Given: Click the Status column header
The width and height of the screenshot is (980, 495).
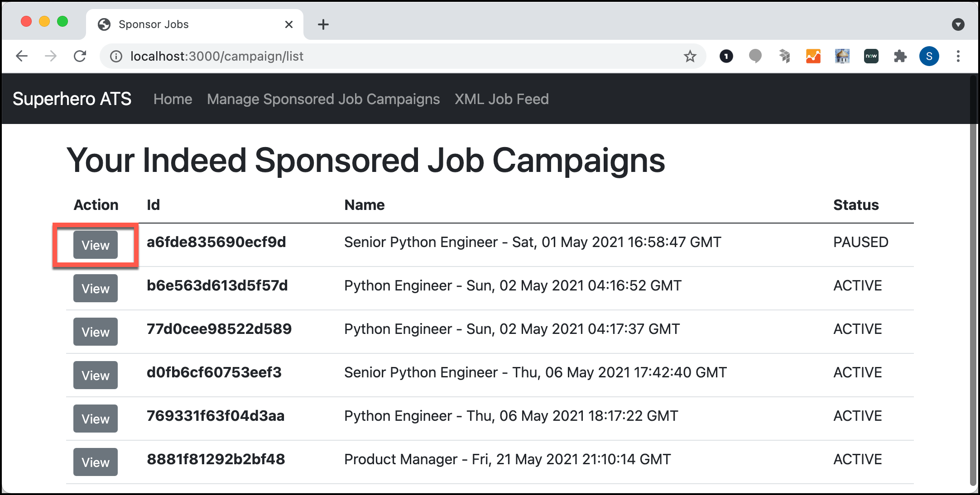Looking at the screenshot, I should pyautogui.click(x=856, y=205).
